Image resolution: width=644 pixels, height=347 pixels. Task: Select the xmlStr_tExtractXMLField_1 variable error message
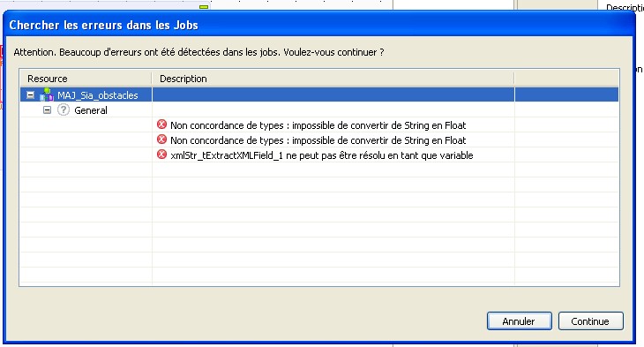[x=322, y=155]
